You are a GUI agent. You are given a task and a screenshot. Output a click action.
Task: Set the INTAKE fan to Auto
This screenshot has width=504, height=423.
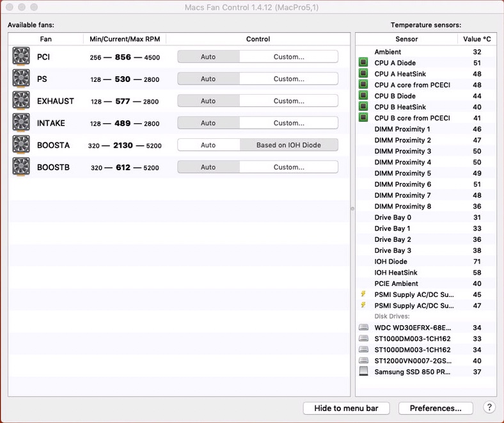pyautogui.click(x=209, y=123)
